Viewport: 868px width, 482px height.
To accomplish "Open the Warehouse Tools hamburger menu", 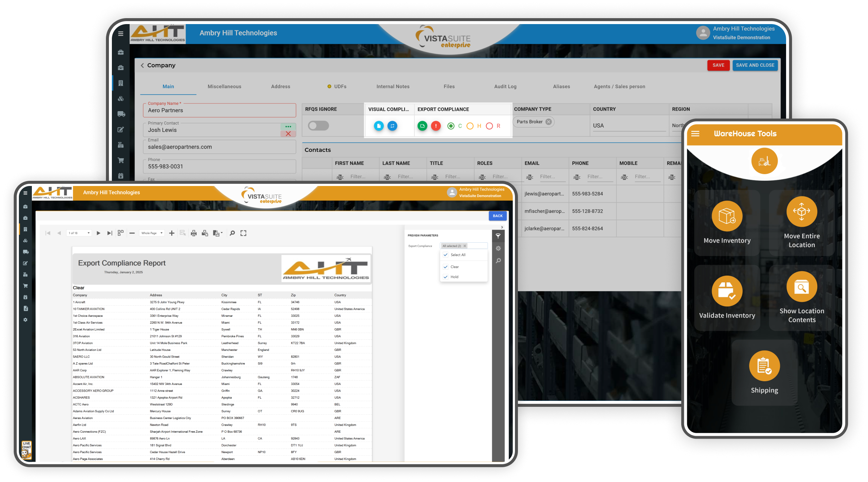I will [695, 134].
